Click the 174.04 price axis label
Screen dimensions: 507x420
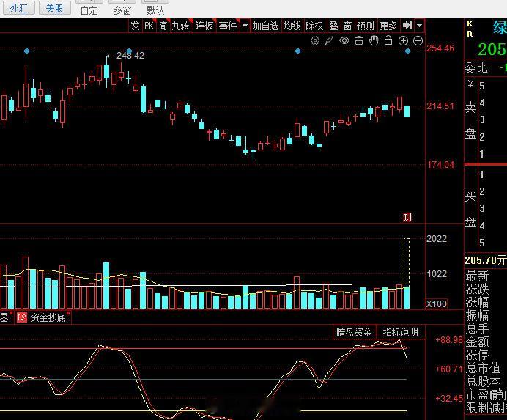point(440,165)
